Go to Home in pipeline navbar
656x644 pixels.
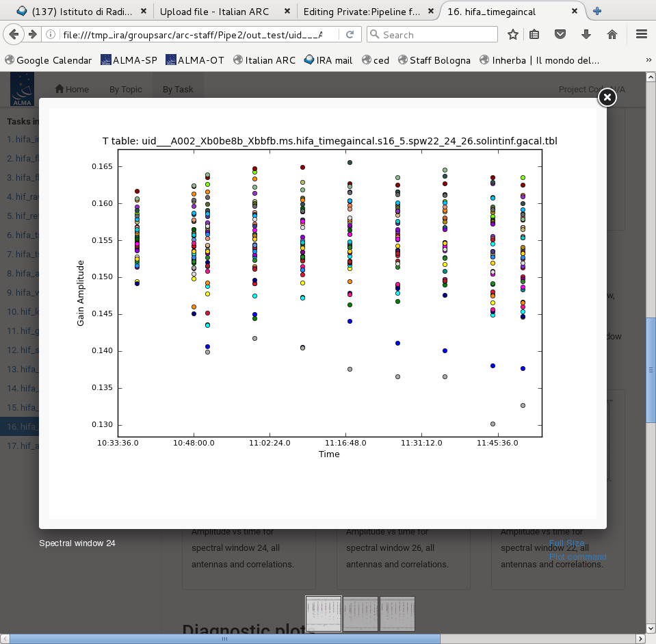[72, 89]
